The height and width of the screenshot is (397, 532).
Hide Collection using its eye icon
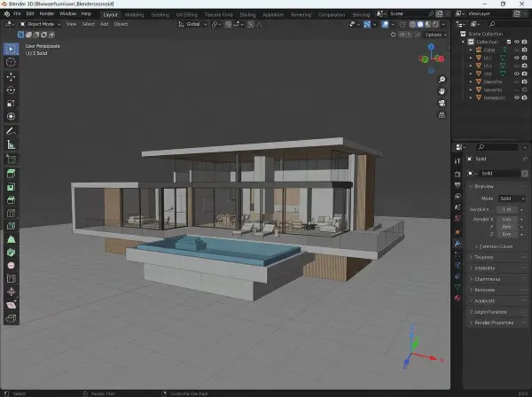point(517,42)
